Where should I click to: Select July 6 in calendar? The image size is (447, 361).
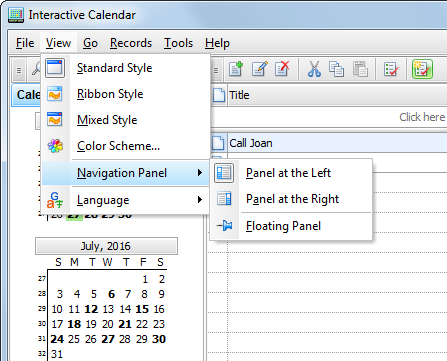[111, 294]
